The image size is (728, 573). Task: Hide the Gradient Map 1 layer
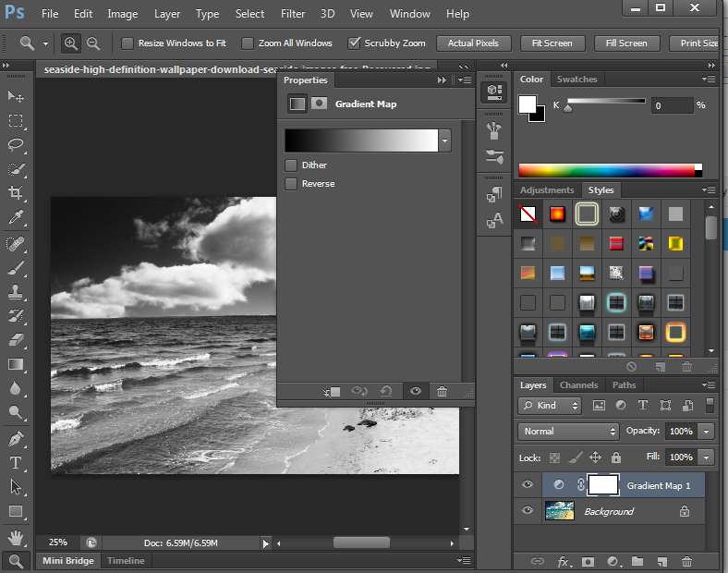point(528,485)
